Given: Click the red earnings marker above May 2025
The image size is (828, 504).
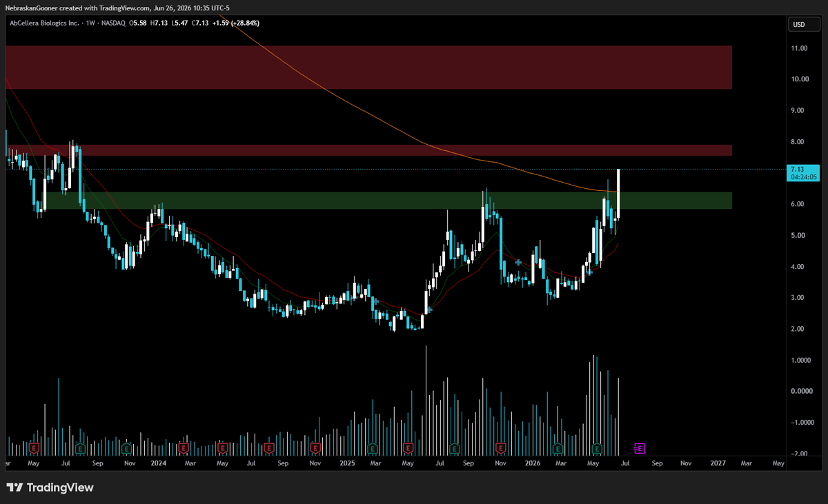Looking at the screenshot, I should coord(408,448).
